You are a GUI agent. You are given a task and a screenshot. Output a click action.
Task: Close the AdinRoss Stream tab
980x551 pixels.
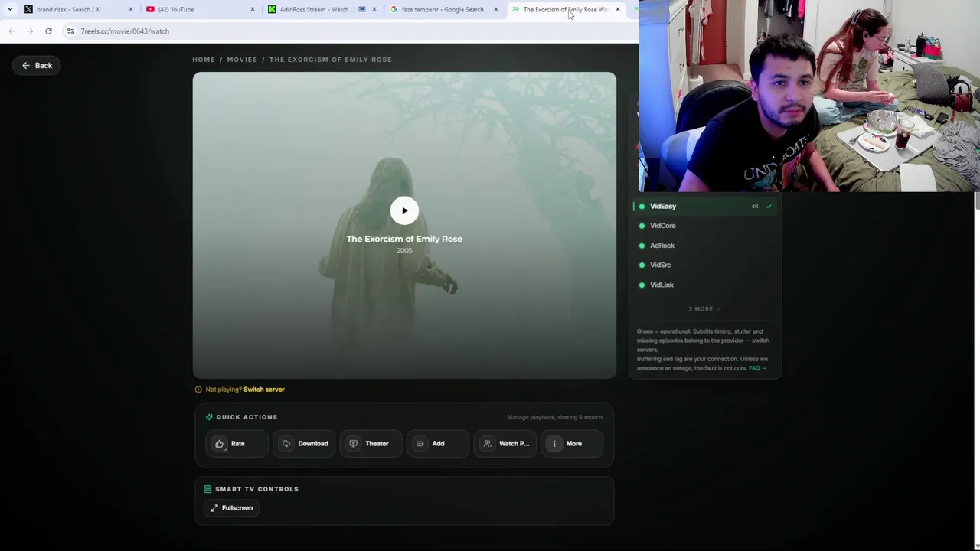tap(374, 9)
